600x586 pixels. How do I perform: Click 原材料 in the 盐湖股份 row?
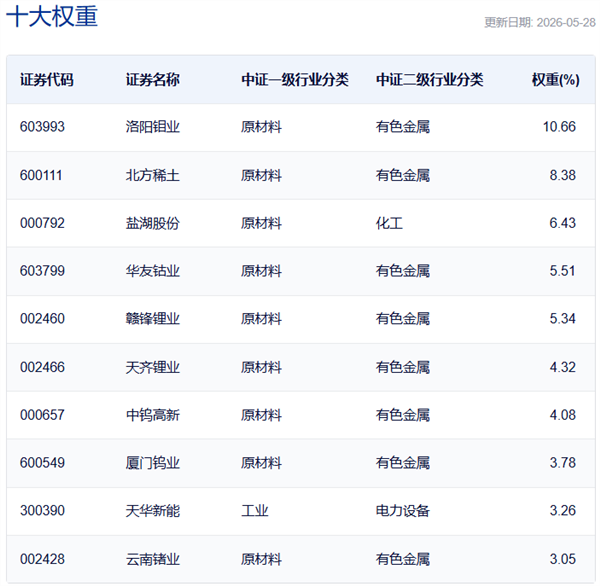(x=261, y=223)
